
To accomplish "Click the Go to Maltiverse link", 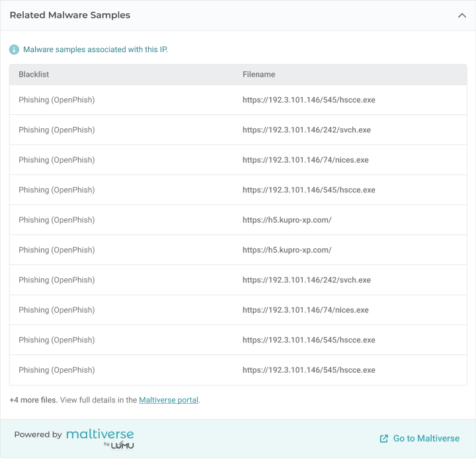I will tap(426, 439).
